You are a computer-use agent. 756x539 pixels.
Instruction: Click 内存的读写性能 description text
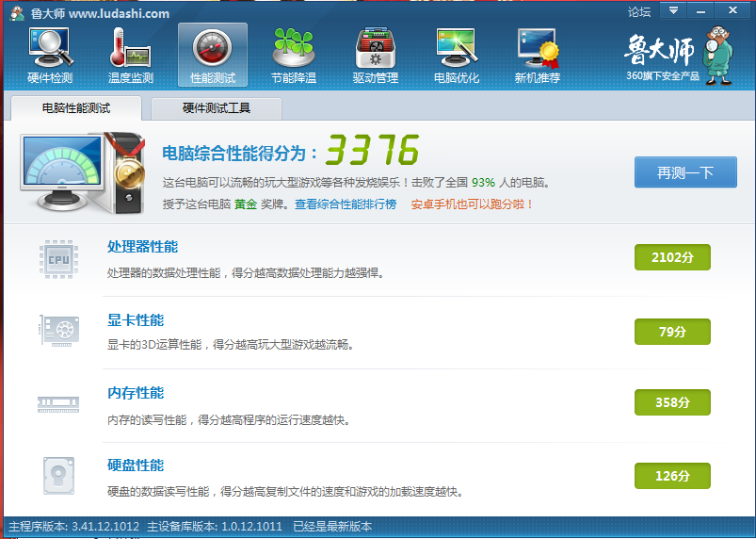tap(229, 420)
